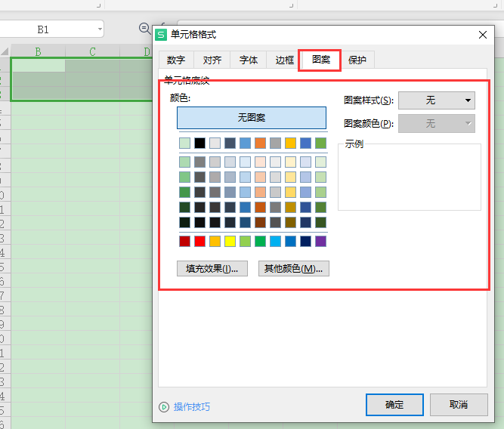Select column C header in spreadsheet
Screen dimensions: 504x429
[92, 51]
